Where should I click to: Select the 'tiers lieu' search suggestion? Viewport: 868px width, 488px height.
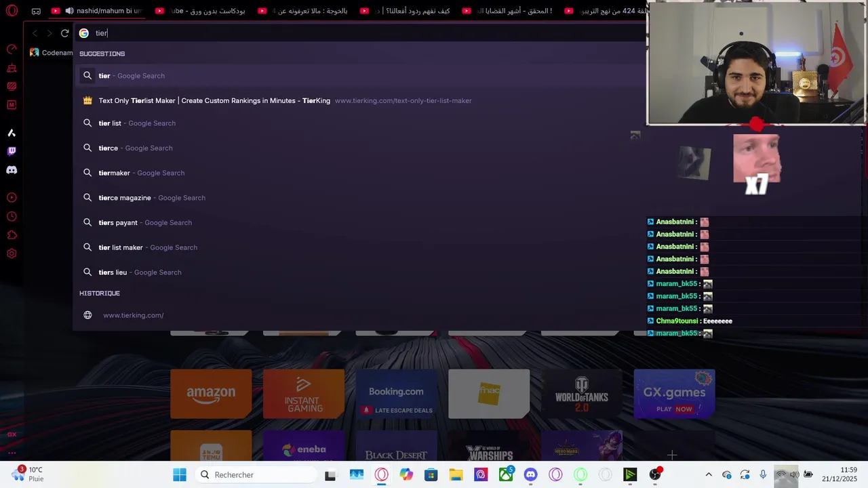pyautogui.click(x=359, y=272)
